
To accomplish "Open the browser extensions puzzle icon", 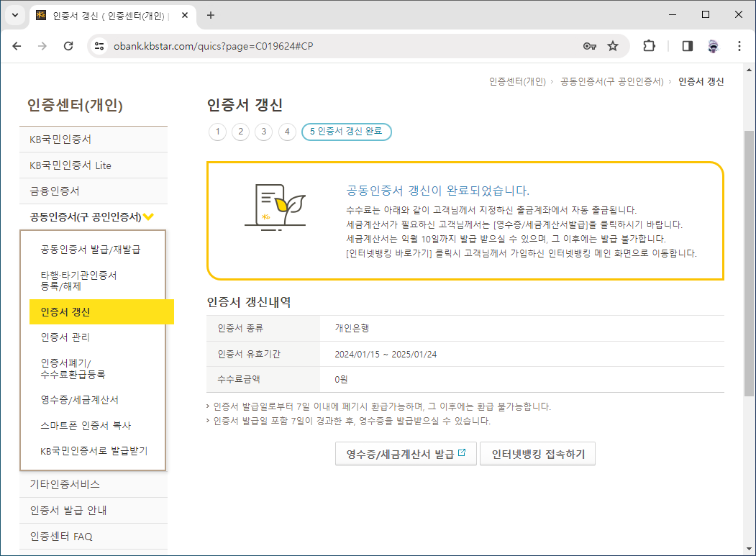I will click(649, 46).
